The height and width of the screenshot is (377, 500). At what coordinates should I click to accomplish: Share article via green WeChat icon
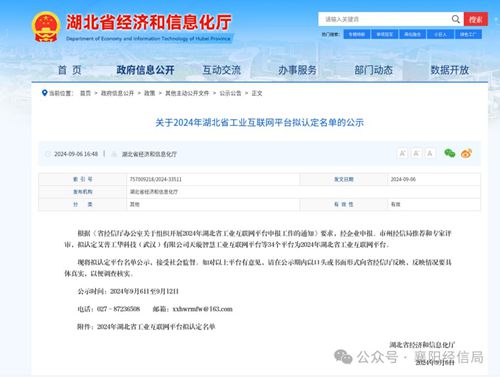(450, 153)
